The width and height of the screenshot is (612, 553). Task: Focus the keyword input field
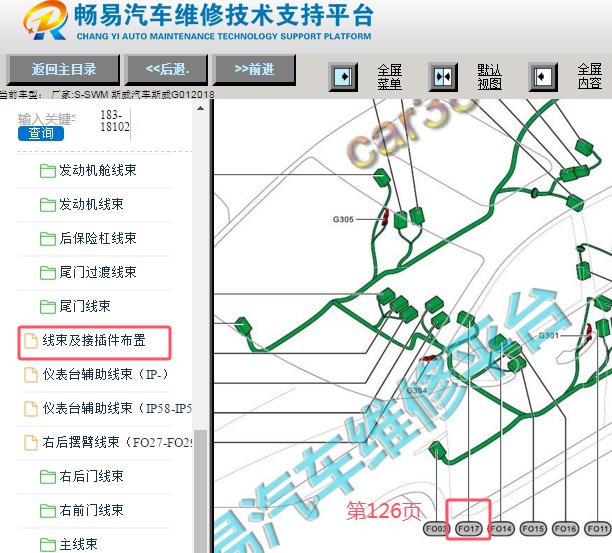coord(47,119)
